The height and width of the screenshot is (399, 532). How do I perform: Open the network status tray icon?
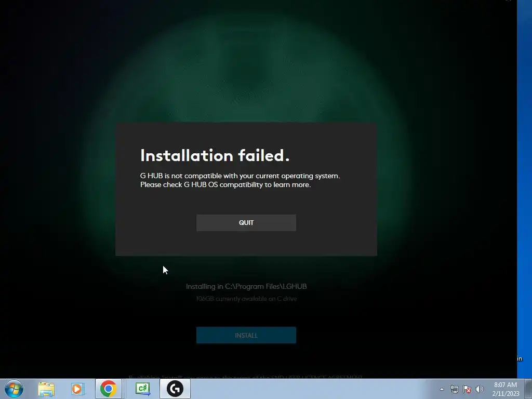coord(454,389)
